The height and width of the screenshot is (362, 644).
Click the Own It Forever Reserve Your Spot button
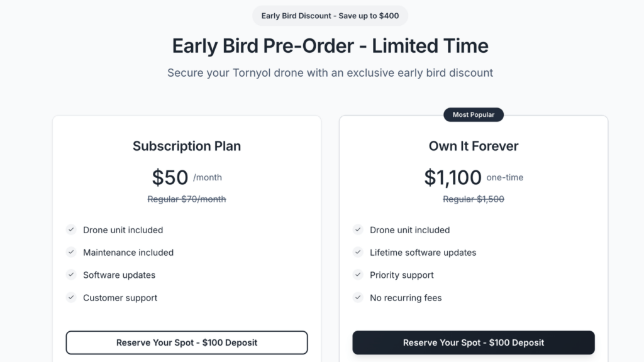point(473,343)
